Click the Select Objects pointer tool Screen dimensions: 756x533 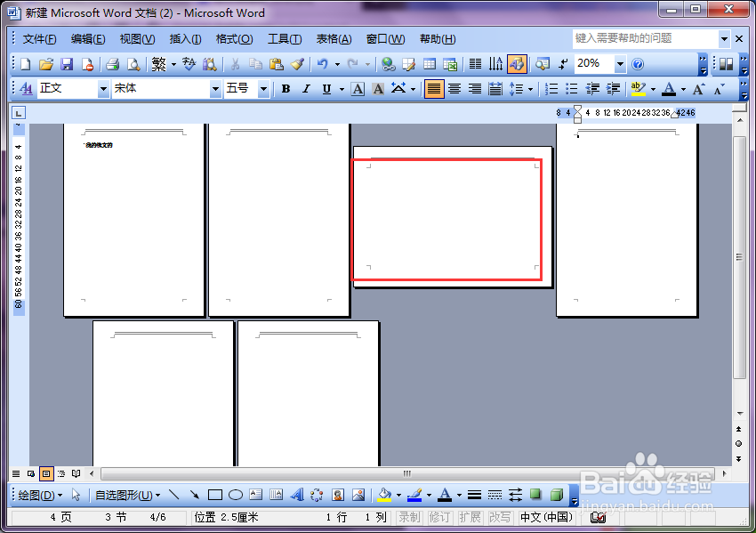click(x=76, y=495)
